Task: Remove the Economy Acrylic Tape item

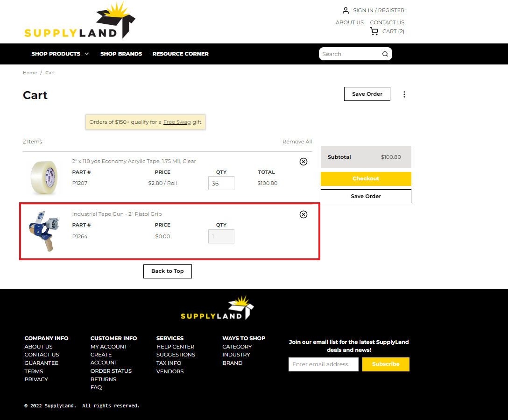Action: tap(303, 162)
